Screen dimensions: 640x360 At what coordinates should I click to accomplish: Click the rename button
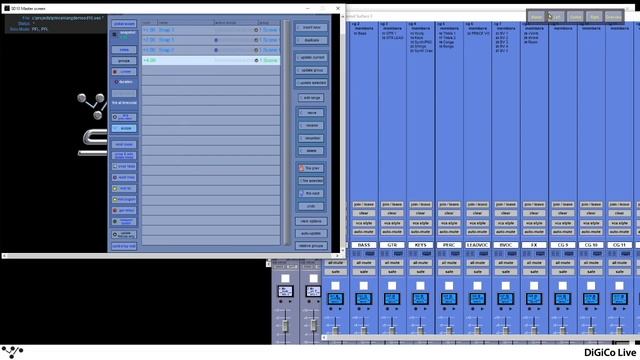311,125
